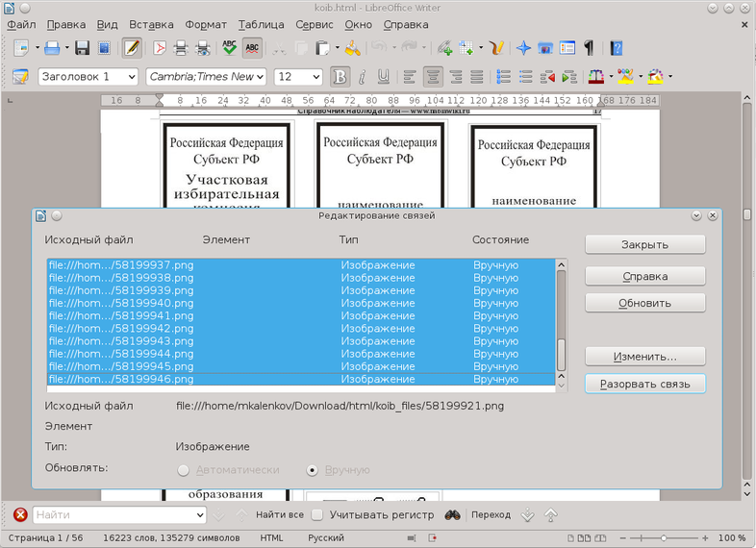The height and width of the screenshot is (548, 756).
Task: Open the 'Файл' menu
Action: 21,25
